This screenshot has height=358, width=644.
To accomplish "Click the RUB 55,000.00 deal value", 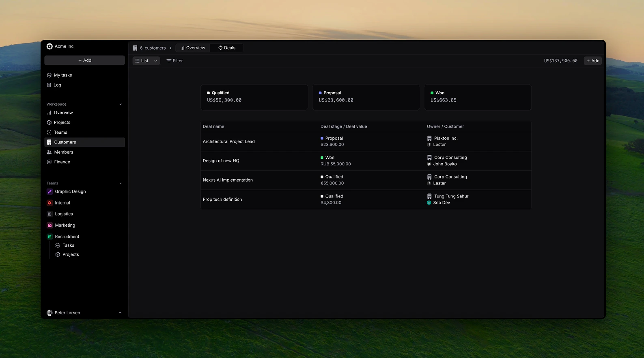I will (336, 164).
